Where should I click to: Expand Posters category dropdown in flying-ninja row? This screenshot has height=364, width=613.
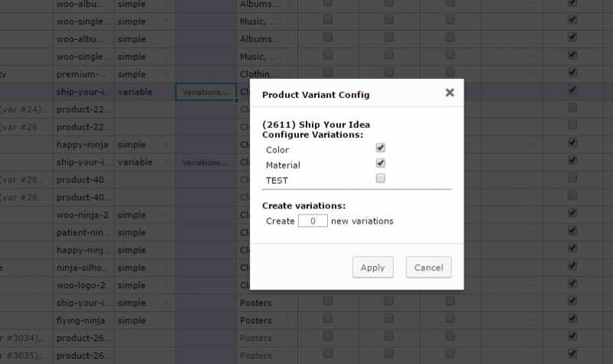click(x=289, y=320)
